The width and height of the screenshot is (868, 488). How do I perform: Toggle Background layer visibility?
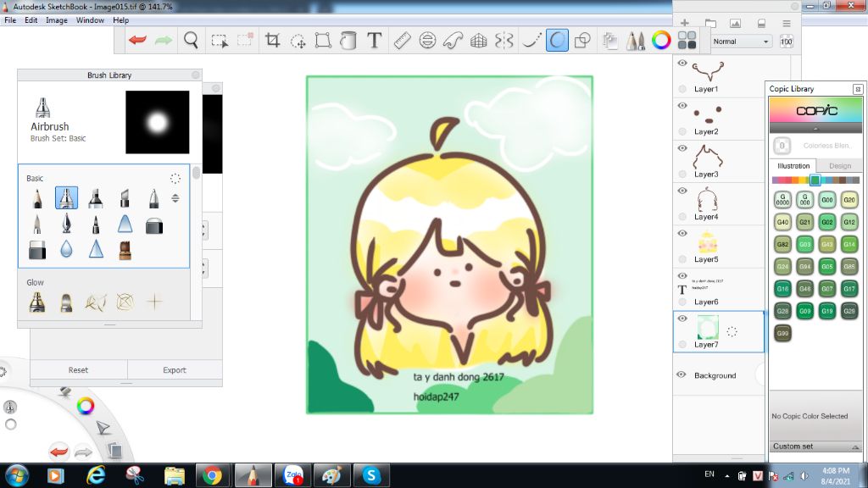point(682,374)
